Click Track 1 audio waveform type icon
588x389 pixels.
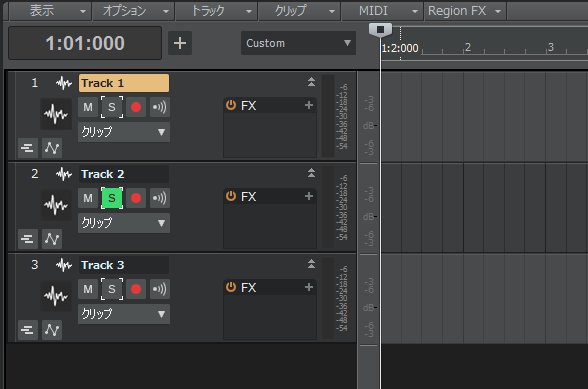pos(64,83)
